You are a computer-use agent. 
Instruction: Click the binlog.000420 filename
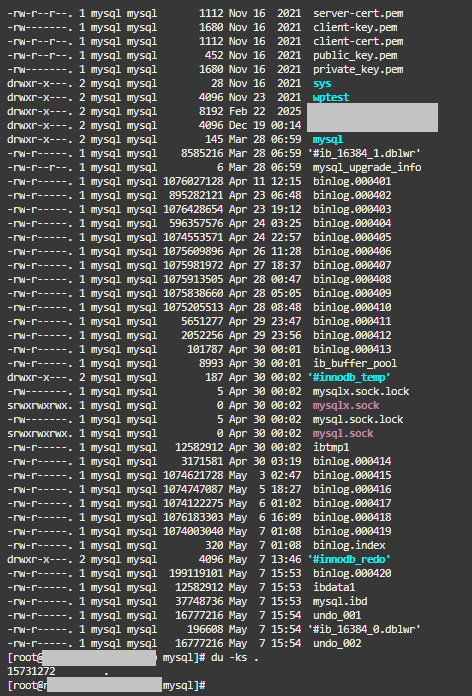[352, 573]
